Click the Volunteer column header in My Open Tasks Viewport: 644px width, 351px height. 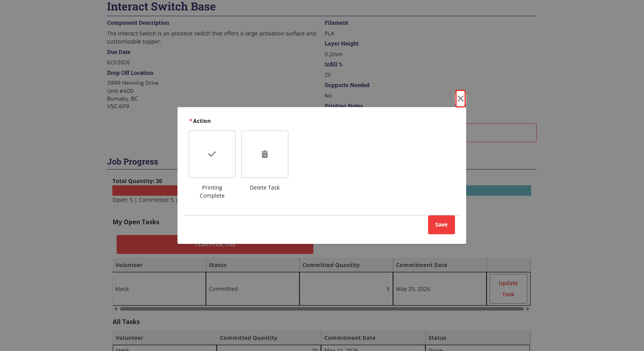coord(159,265)
